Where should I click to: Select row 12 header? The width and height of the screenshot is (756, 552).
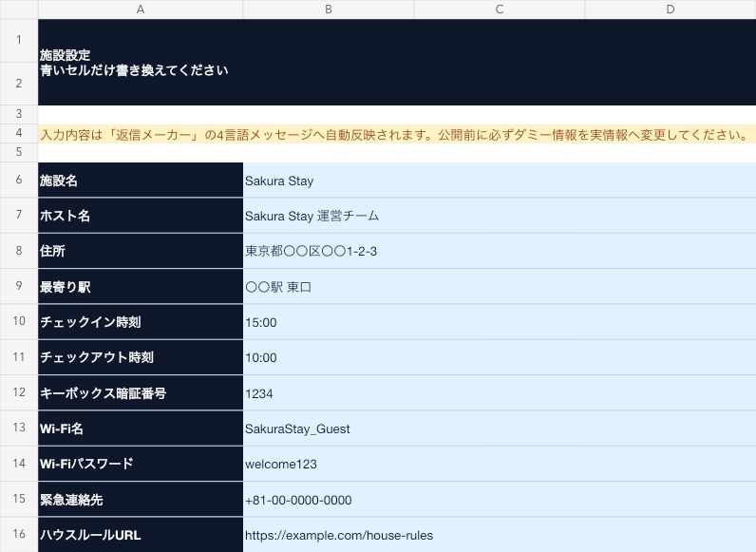point(19,392)
